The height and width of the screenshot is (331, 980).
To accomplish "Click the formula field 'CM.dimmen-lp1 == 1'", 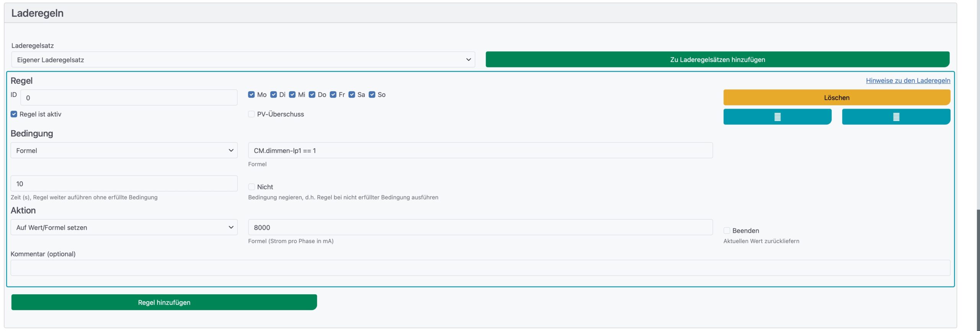I will 480,151.
